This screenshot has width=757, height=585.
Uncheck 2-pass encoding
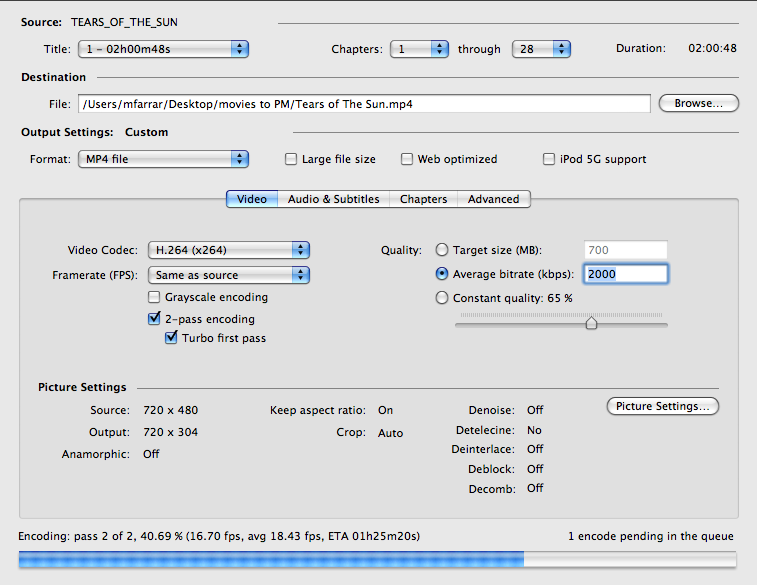click(x=154, y=319)
